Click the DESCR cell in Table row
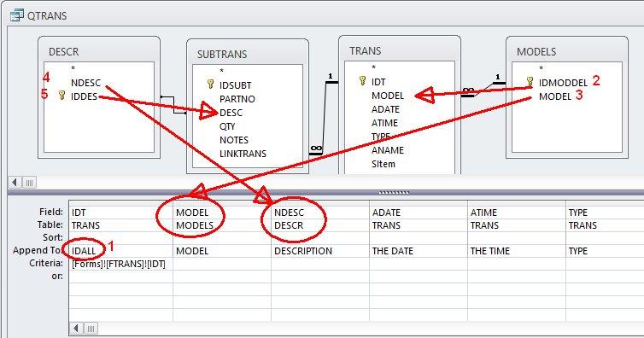Screen dimensions: 644x338 coord(320,225)
